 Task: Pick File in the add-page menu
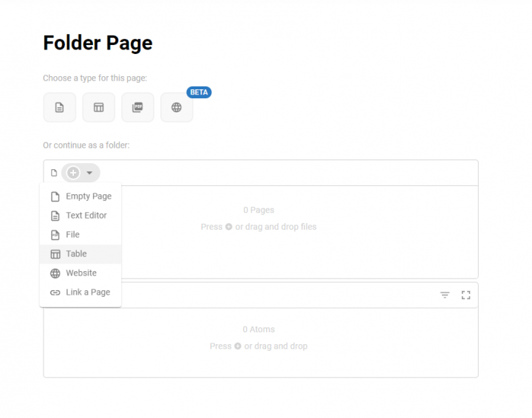pos(72,235)
